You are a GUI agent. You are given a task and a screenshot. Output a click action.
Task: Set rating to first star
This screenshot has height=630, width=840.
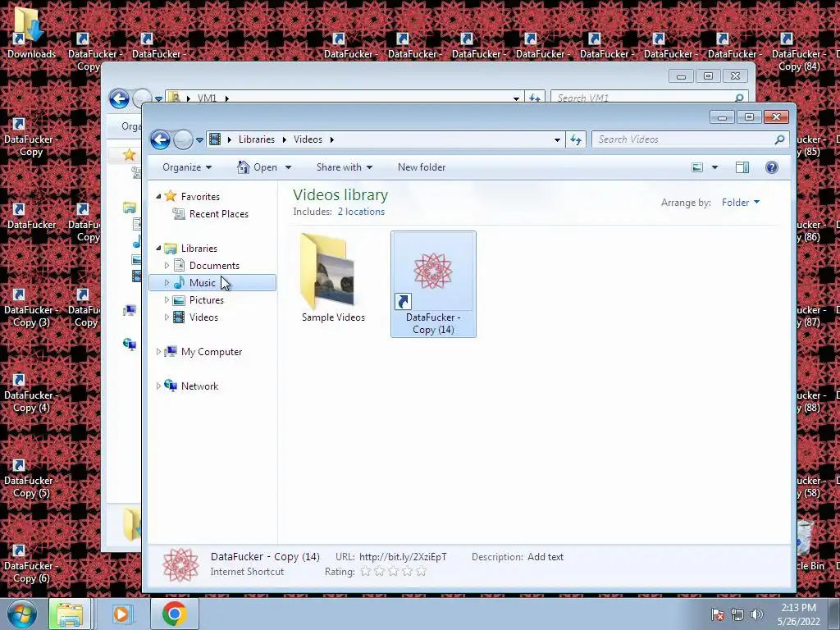pos(365,572)
